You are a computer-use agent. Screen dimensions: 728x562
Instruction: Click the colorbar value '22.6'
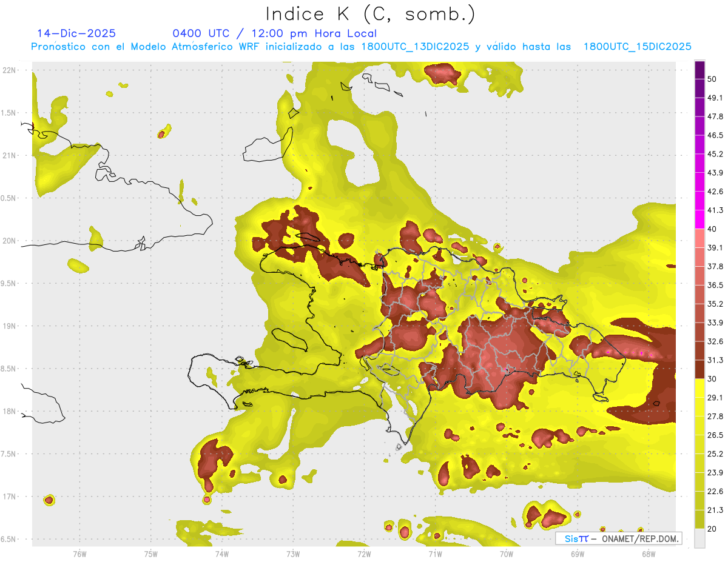pyautogui.click(x=715, y=492)
